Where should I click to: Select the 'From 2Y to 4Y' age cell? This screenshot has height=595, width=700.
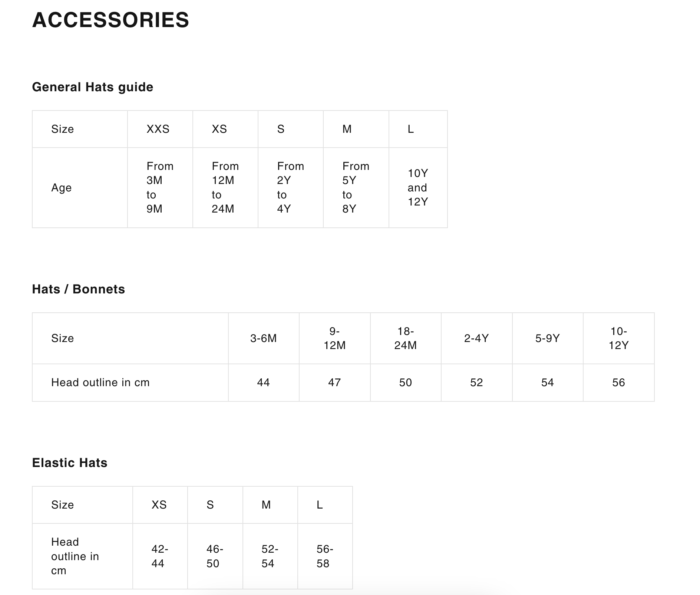tap(290, 187)
